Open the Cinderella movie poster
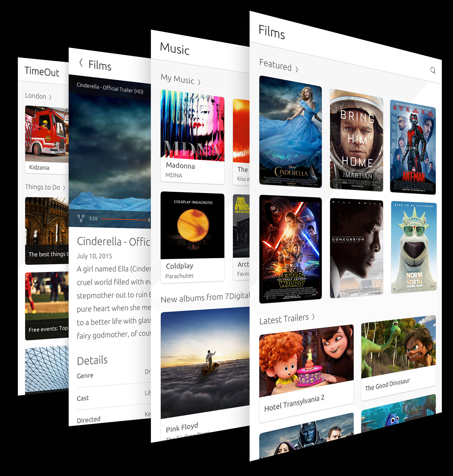 (x=290, y=132)
